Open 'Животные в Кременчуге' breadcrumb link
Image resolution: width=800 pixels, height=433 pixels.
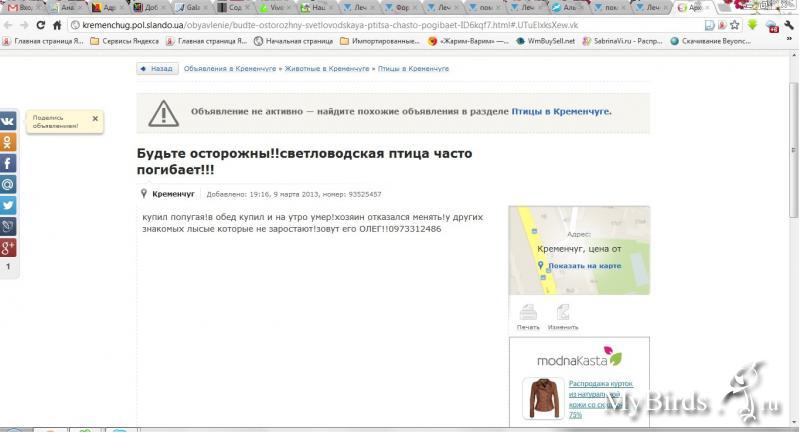pos(325,69)
